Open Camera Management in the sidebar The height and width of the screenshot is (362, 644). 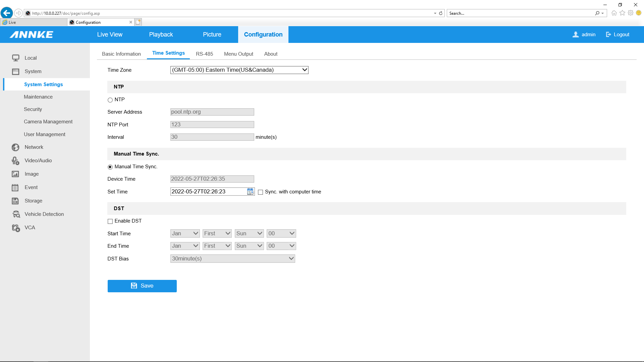pyautogui.click(x=48, y=122)
